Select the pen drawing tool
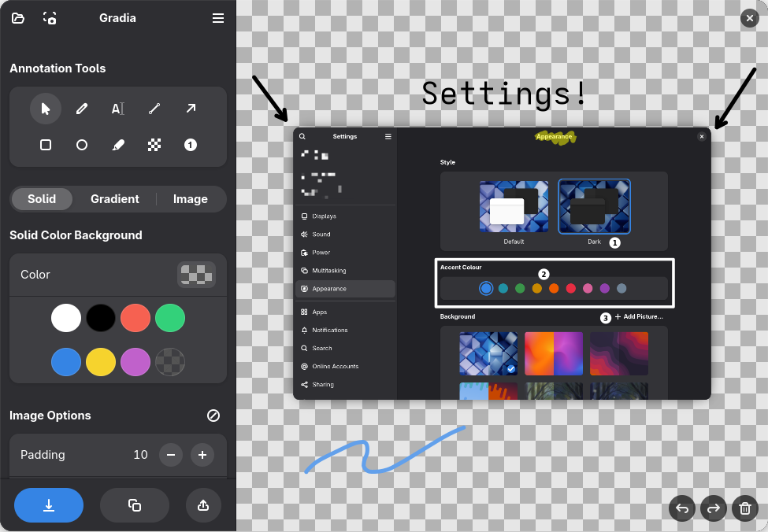This screenshot has height=532, width=768. click(x=82, y=108)
